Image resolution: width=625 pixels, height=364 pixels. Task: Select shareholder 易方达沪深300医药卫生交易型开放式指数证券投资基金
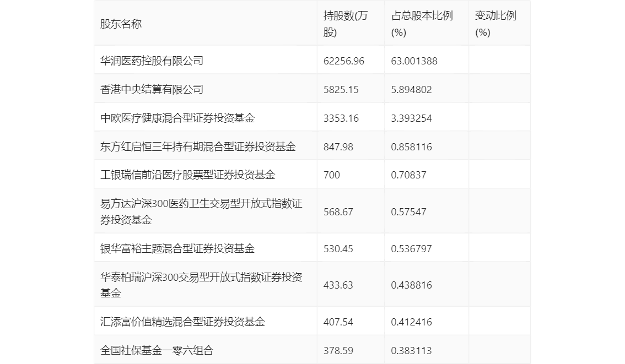point(201,211)
